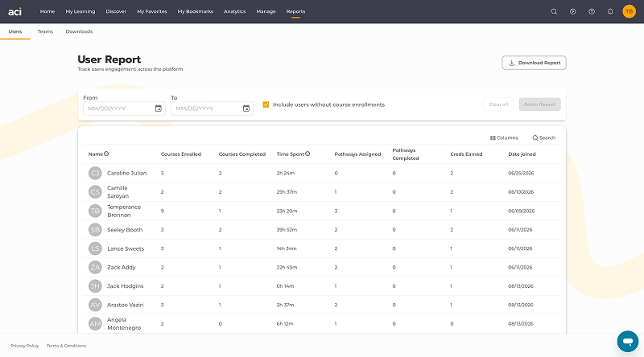Image resolution: width=644 pixels, height=357 pixels.
Task: Open Manage menu item
Action: point(266,11)
